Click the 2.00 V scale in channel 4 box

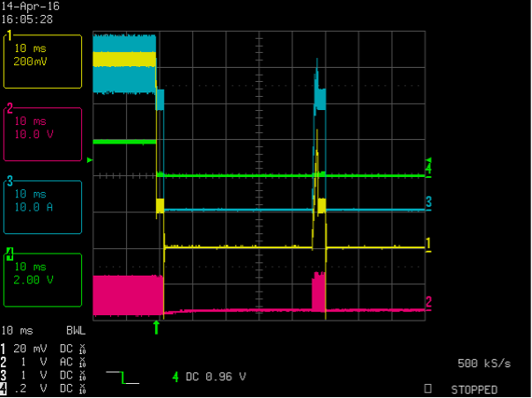(x=33, y=280)
